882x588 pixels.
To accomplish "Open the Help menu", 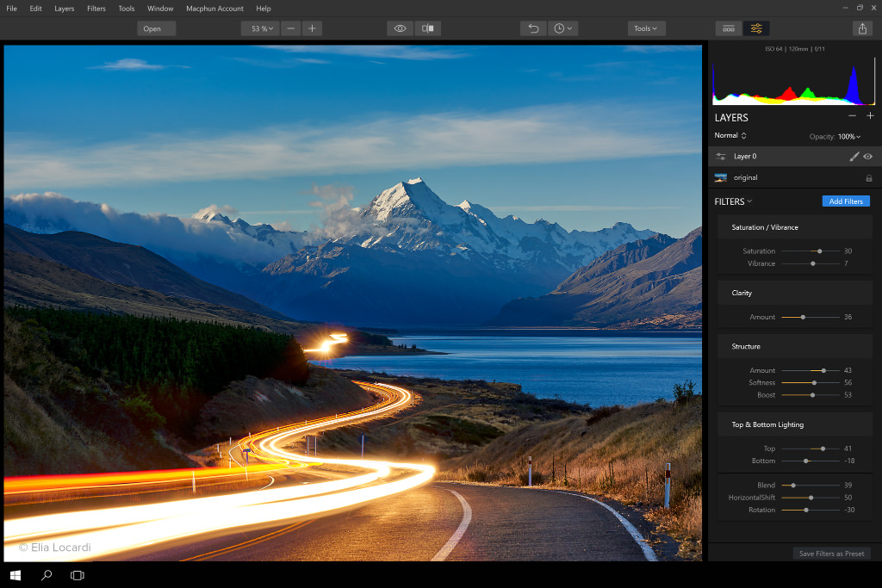I will tap(264, 9).
